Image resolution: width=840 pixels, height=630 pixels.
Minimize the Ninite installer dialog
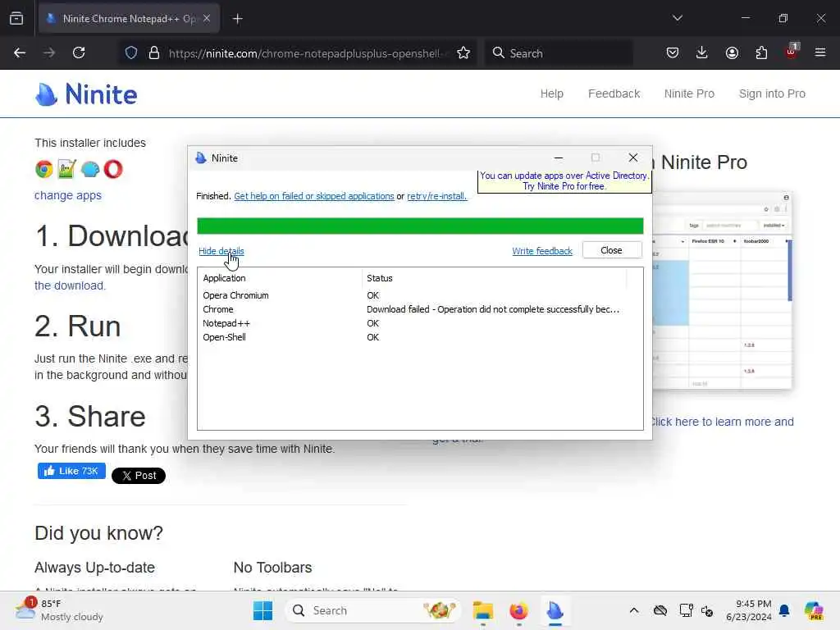pyautogui.click(x=558, y=158)
